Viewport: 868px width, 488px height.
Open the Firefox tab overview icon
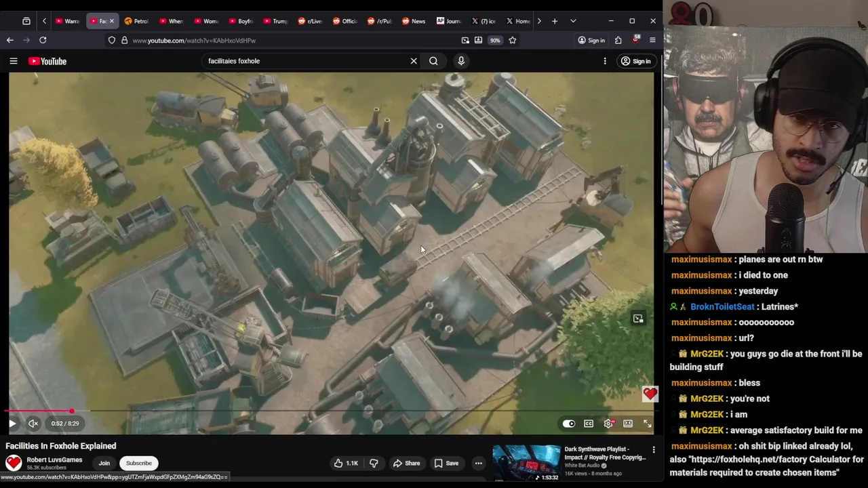[26, 21]
